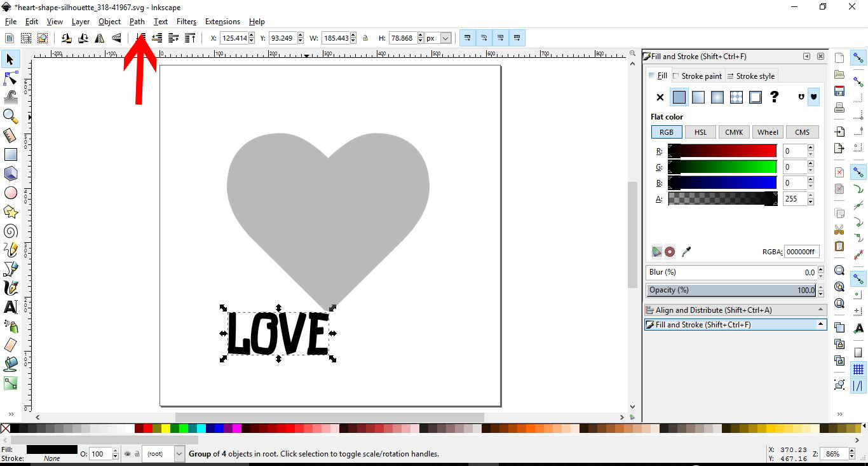Click inside the RGBA value field
The width and height of the screenshot is (868, 466).
pos(801,252)
